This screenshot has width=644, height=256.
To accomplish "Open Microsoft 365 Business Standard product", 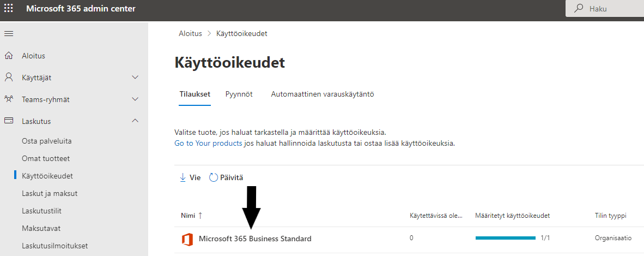I will pos(255,239).
